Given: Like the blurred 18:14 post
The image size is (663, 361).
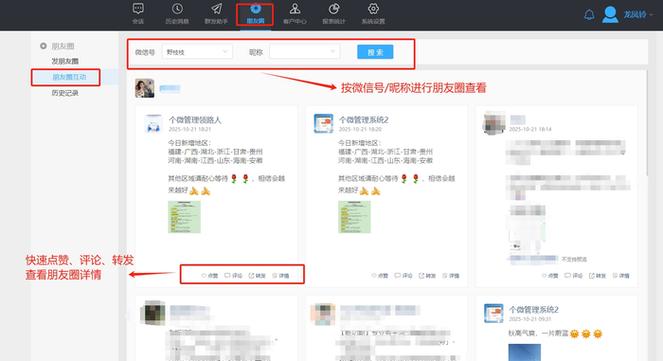Looking at the screenshot, I should tap(550, 276).
